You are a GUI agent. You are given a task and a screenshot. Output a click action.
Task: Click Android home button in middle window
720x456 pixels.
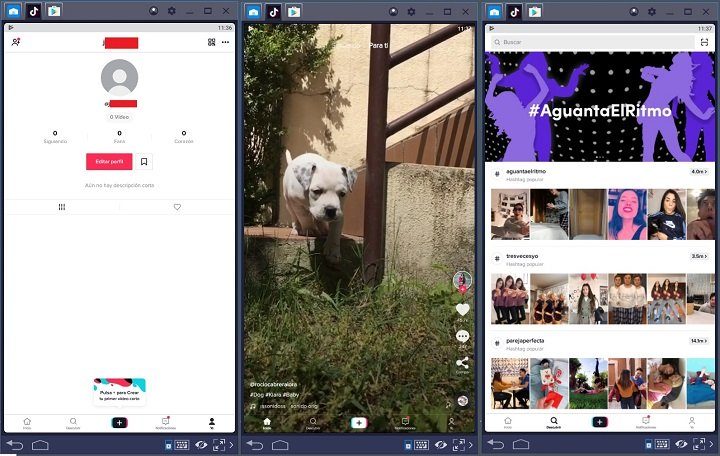pos(280,445)
